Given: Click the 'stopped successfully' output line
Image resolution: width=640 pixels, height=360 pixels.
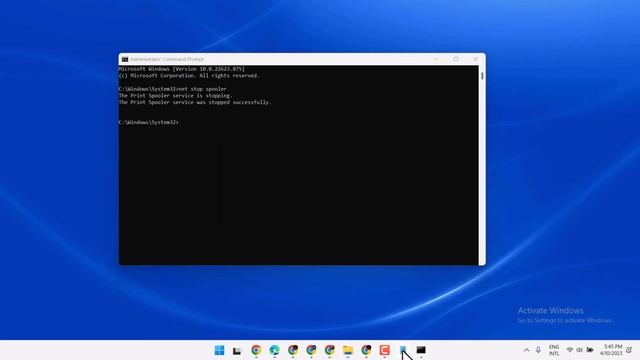Looking at the screenshot, I should [195, 102].
